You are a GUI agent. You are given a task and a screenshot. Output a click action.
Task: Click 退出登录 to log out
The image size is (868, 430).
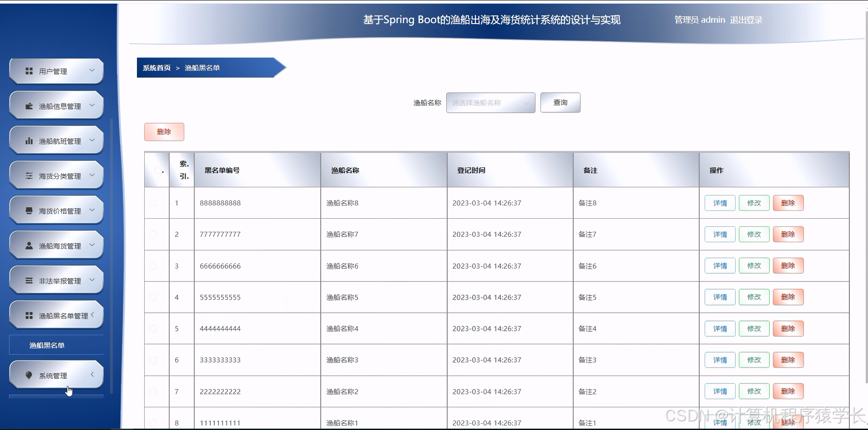[746, 20]
